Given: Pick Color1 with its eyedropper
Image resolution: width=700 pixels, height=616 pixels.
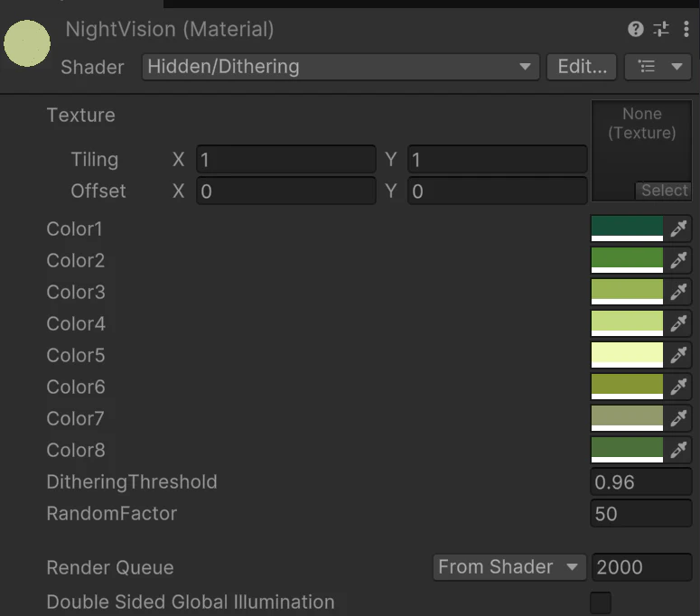Looking at the screenshot, I should 677,229.
